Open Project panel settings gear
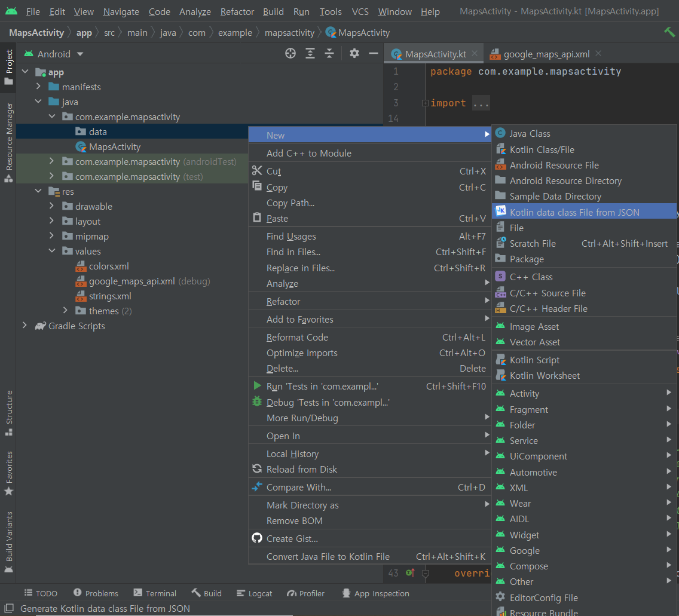 (x=354, y=53)
